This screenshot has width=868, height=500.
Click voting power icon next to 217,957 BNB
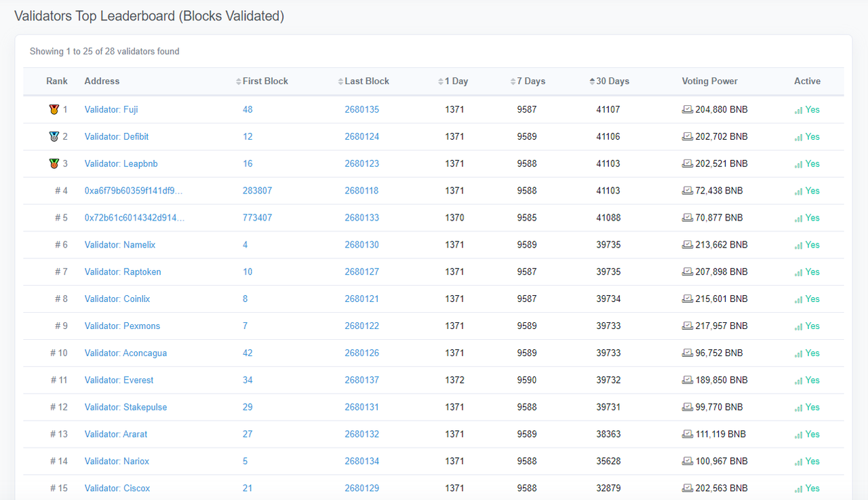pos(688,326)
